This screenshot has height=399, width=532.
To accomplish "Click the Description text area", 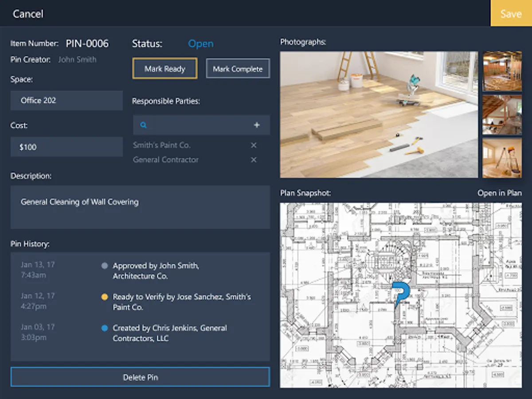I will pos(140,207).
